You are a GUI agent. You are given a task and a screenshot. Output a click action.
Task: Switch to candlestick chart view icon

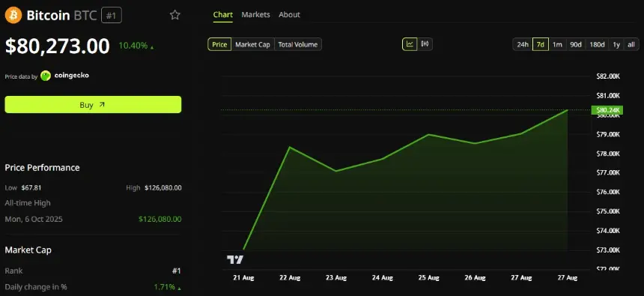pos(425,44)
